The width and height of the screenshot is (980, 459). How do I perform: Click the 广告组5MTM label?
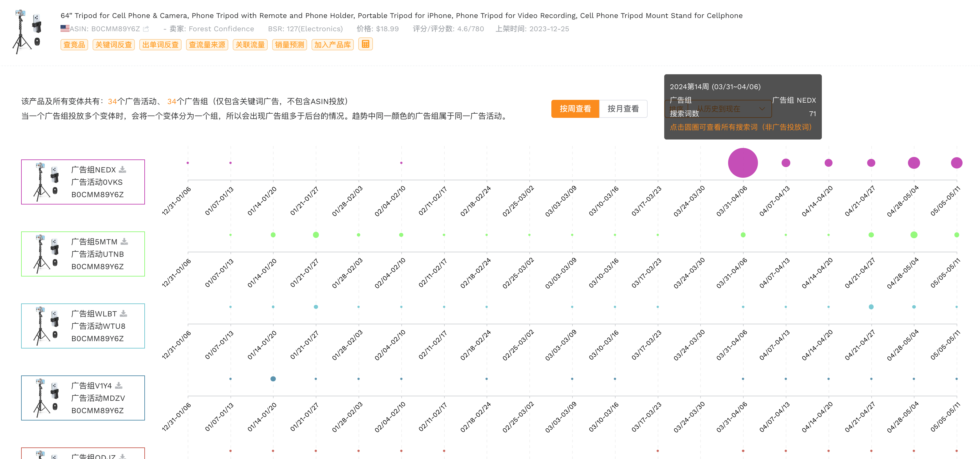94,242
